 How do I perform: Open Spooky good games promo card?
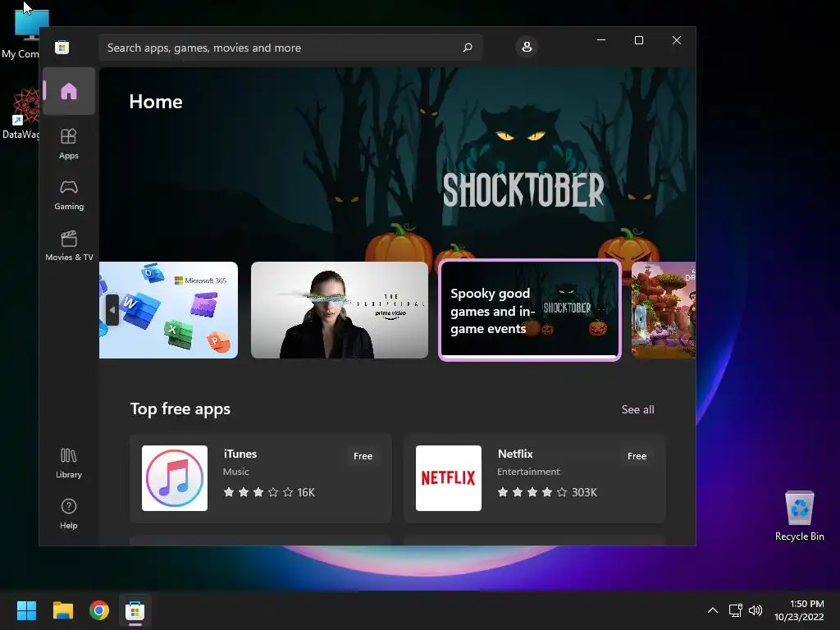tap(530, 309)
